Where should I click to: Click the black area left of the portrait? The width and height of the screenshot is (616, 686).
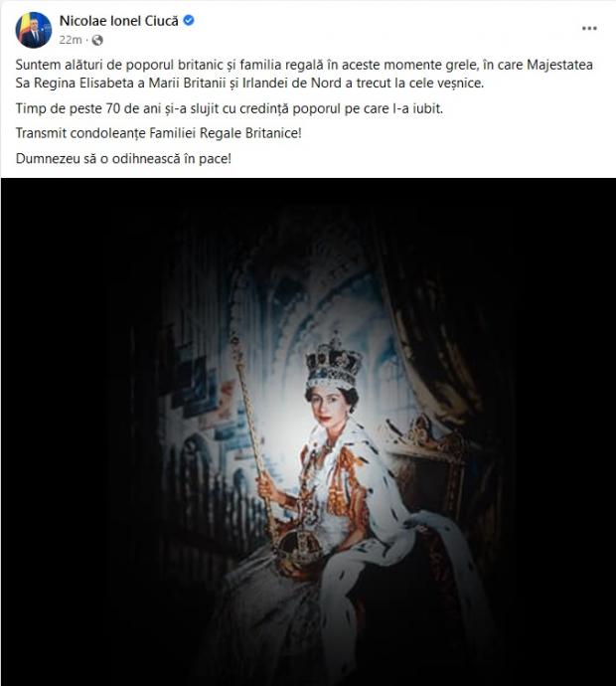click(x=66, y=431)
